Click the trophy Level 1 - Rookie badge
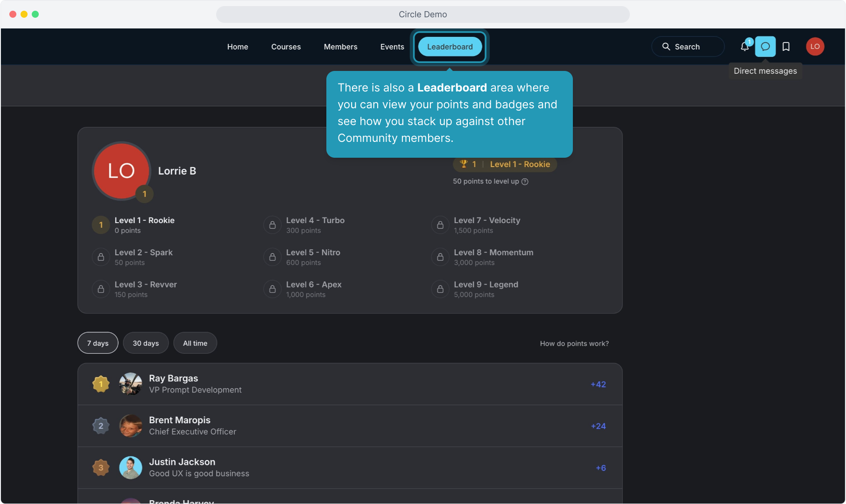Screen dimensions: 846x504 [x=505, y=164]
